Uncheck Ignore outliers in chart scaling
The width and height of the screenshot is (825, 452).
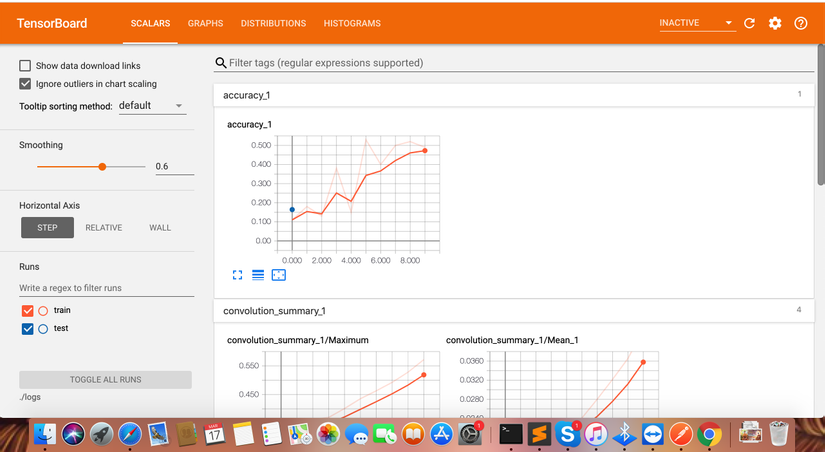click(x=25, y=84)
